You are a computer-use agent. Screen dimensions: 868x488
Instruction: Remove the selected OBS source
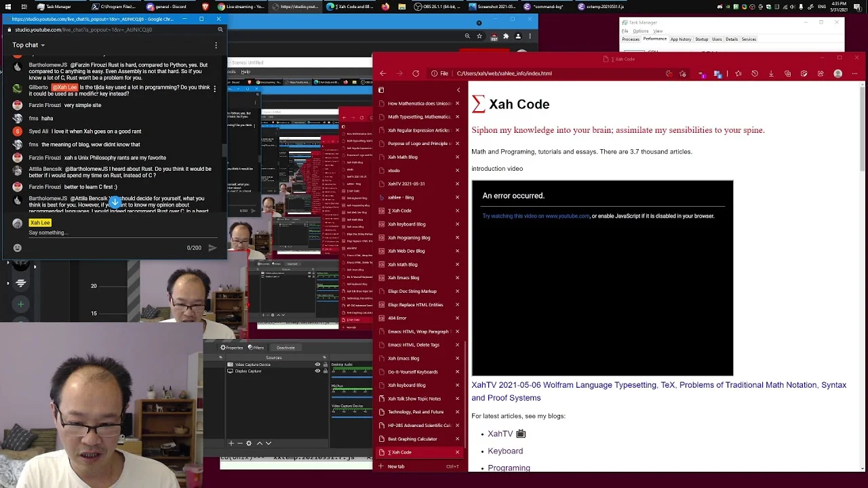pos(240,443)
